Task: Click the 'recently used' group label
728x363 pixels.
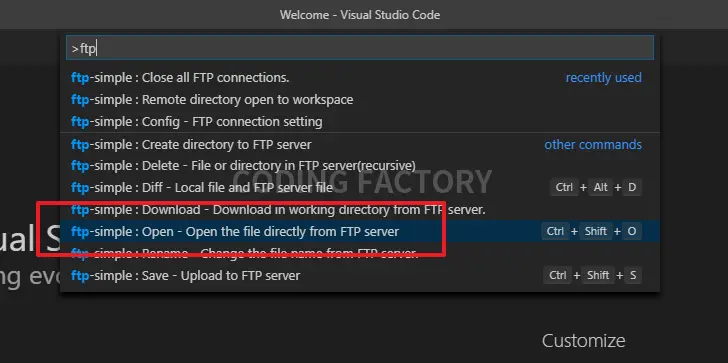Action: (x=604, y=78)
